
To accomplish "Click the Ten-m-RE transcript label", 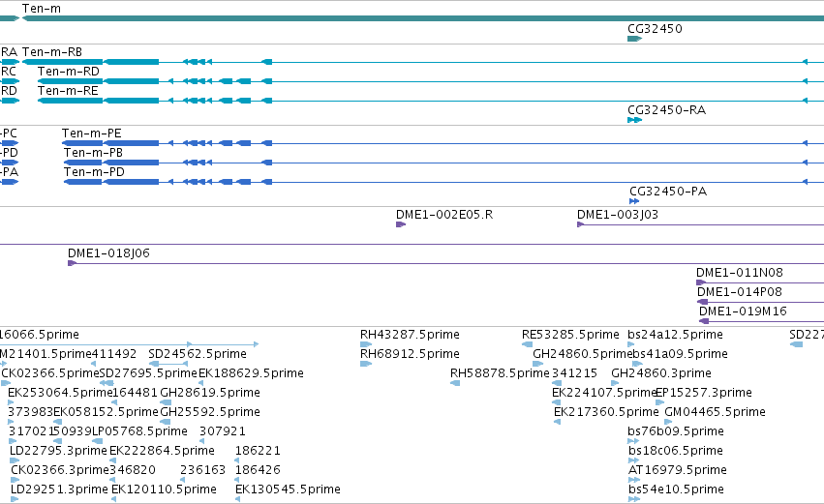I will point(68,90).
